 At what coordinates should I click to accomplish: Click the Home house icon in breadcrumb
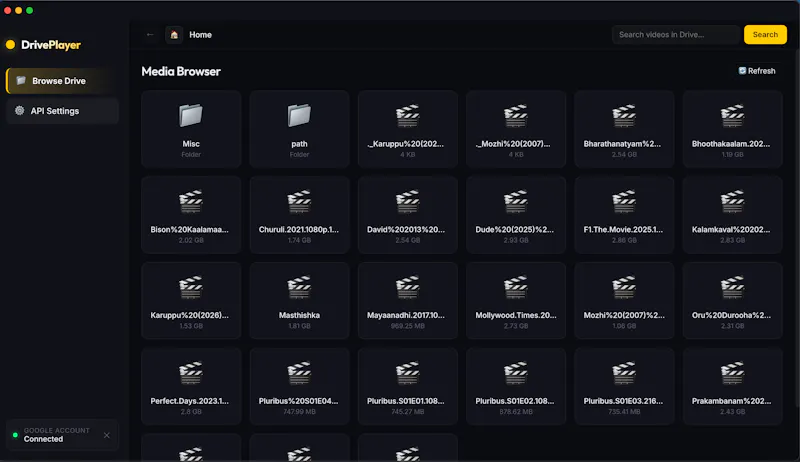click(174, 35)
